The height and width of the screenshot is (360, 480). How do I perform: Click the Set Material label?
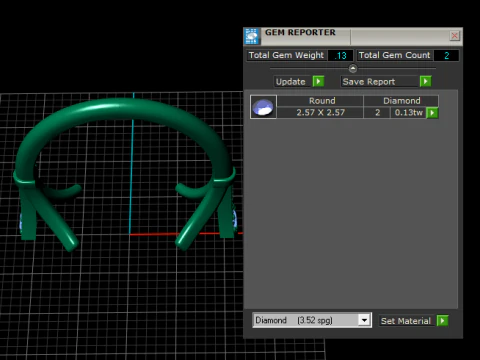(406, 321)
